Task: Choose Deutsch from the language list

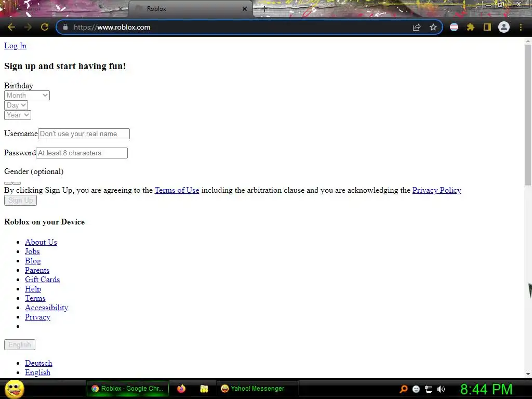Action: 38,363
